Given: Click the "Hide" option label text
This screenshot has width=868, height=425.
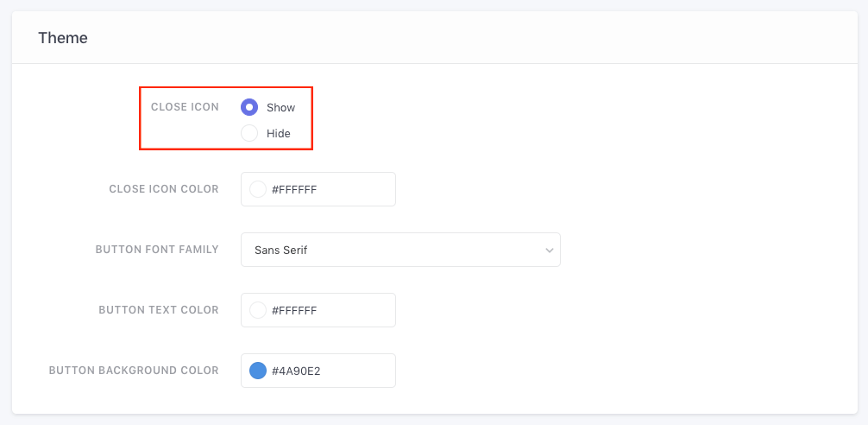Looking at the screenshot, I should click(x=279, y=134).
